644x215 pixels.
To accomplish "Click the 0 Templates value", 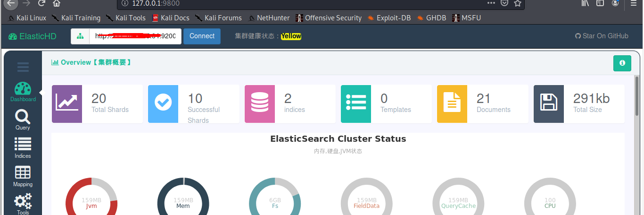I will point(384,98).
